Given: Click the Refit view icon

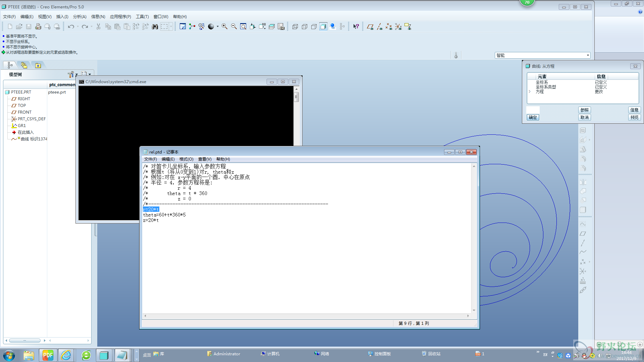Looking at the screenshot, I should click(243, 26).
